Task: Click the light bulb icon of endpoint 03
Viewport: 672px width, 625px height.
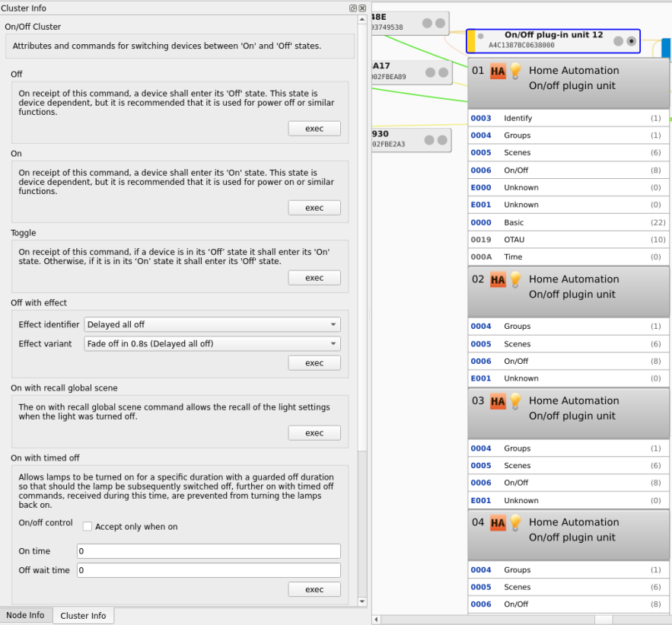Action: click(515, 401)
